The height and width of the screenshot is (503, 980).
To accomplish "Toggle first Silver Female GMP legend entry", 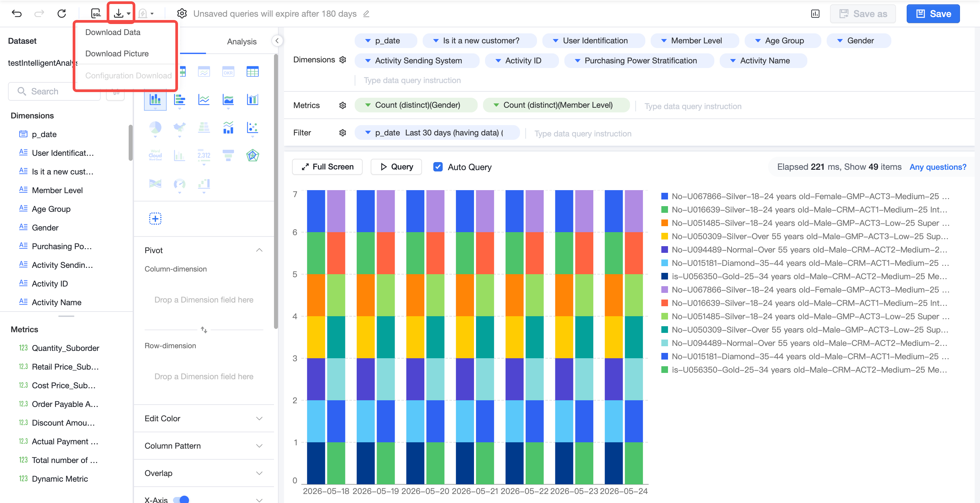I will (806, 196).
